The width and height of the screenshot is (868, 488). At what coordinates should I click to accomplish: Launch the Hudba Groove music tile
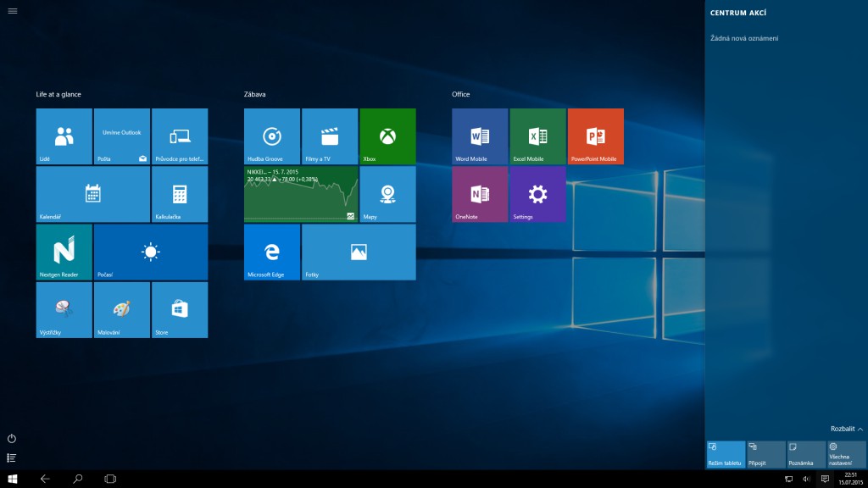272,136
